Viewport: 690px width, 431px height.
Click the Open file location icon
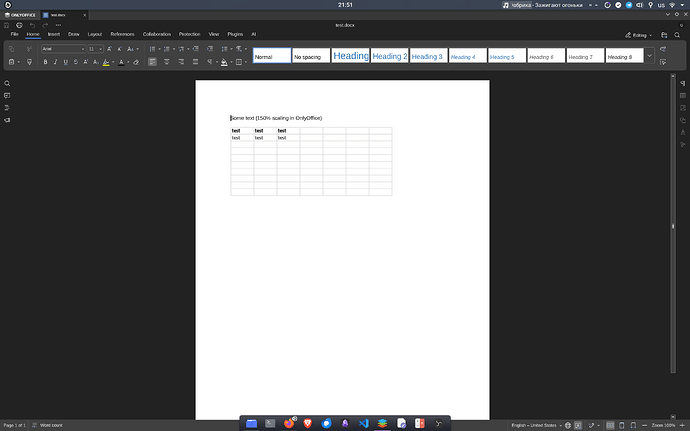[x=664, y=35]
